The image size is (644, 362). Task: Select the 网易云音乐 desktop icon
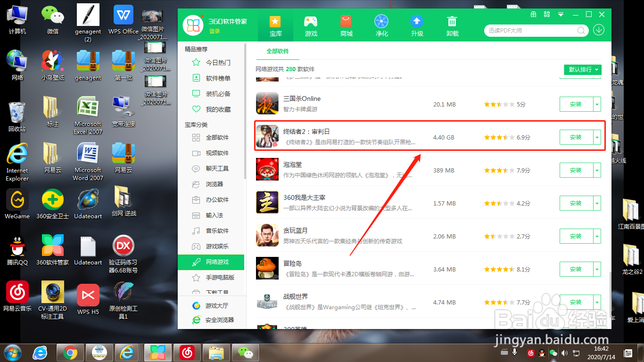17,297
